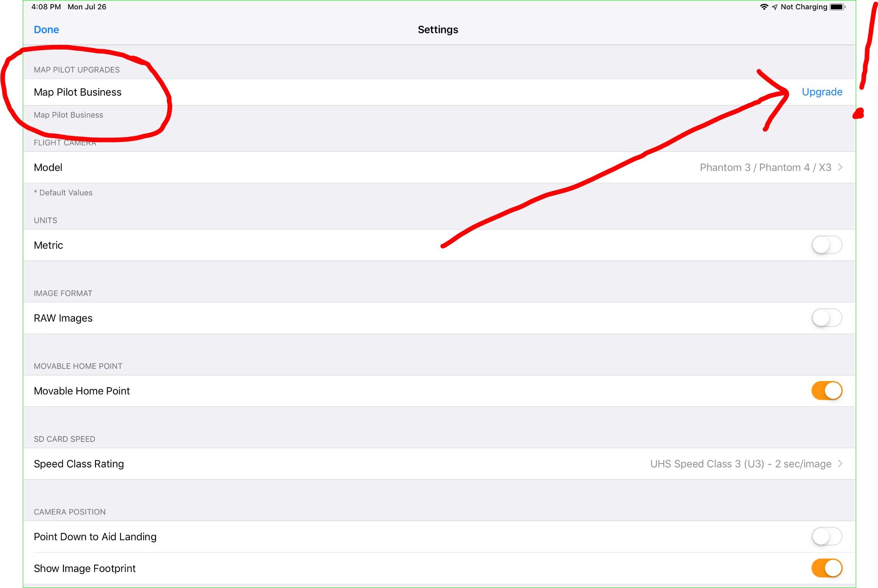Enable the RAW Images switch
Image resolution: width=878 pixels, height=588 pixels.
[827, 318]
